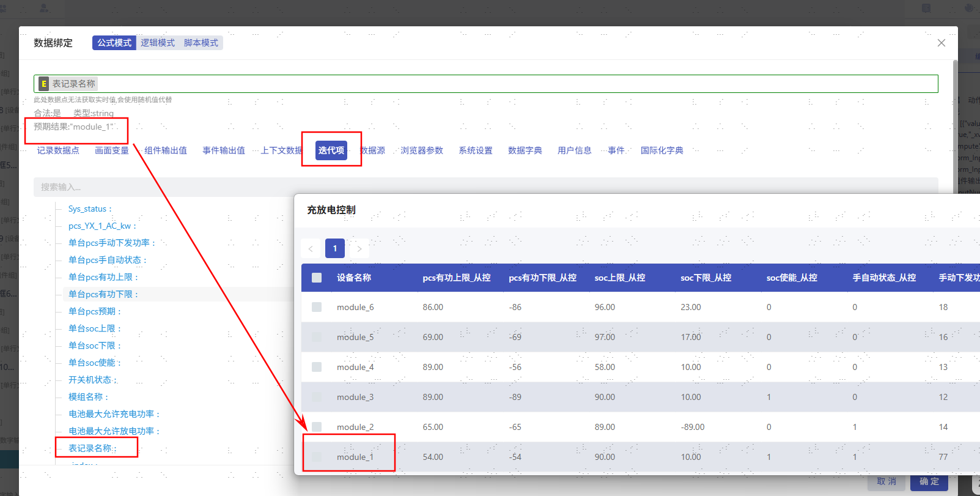Check the module_6 row checkbox
Viewport: 980px width, 496px height.
[x=317, y=307]
